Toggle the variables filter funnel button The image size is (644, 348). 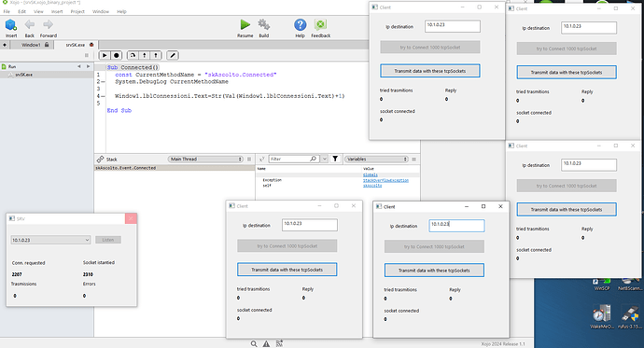335,159
